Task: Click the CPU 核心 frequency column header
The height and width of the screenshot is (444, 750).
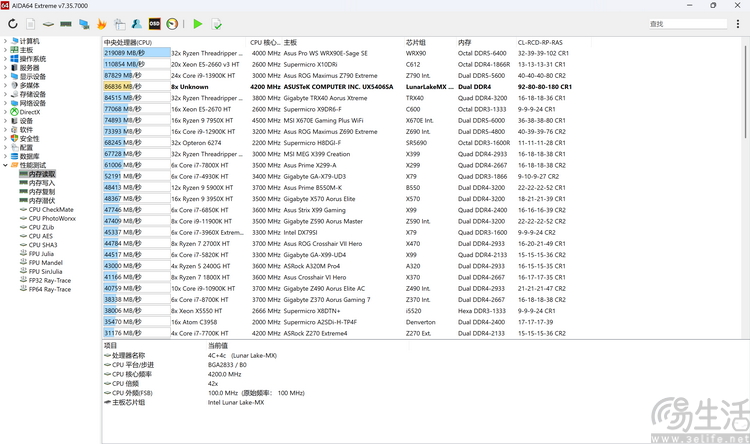Action: [x=265, y=43]
